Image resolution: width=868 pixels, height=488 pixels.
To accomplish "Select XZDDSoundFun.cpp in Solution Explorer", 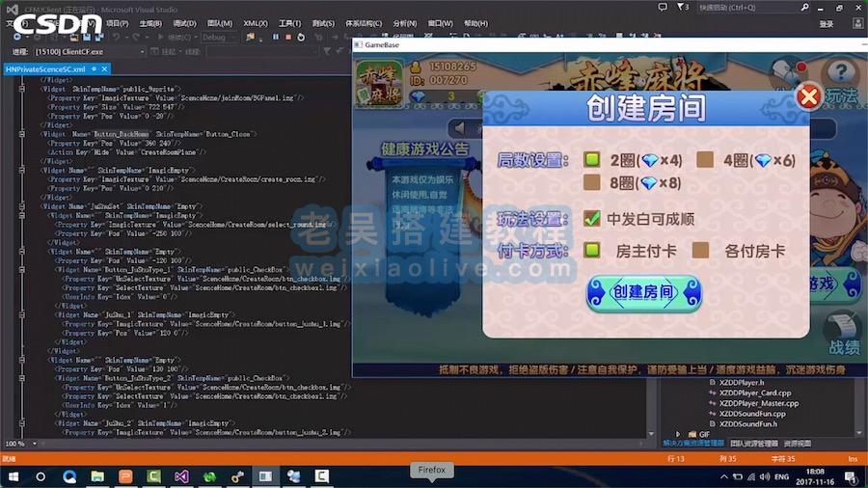I will tap(752, 414).
